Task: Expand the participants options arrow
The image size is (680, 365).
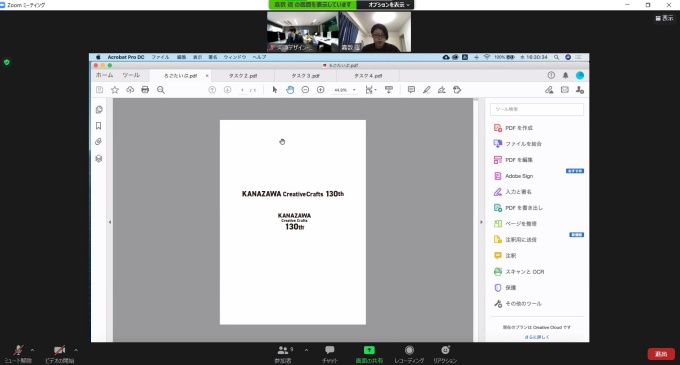Action: [x=306, y=350]
